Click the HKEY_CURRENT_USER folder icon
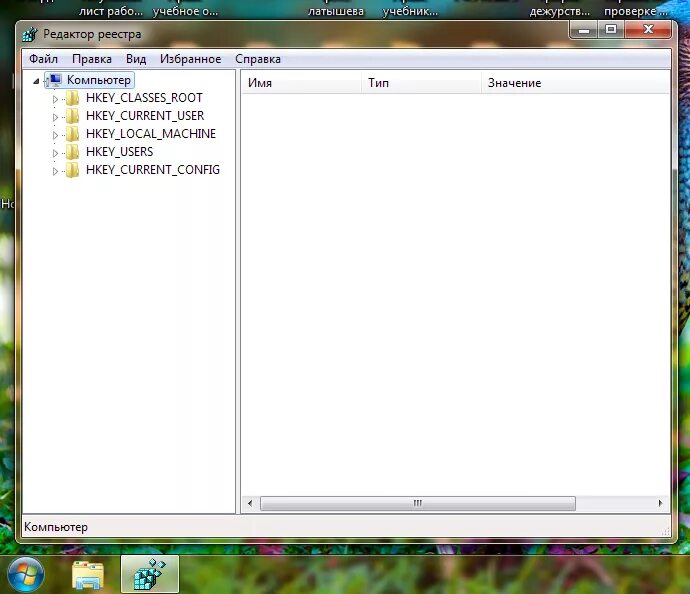Screen dimensions: 690x594 pos(73,116)
